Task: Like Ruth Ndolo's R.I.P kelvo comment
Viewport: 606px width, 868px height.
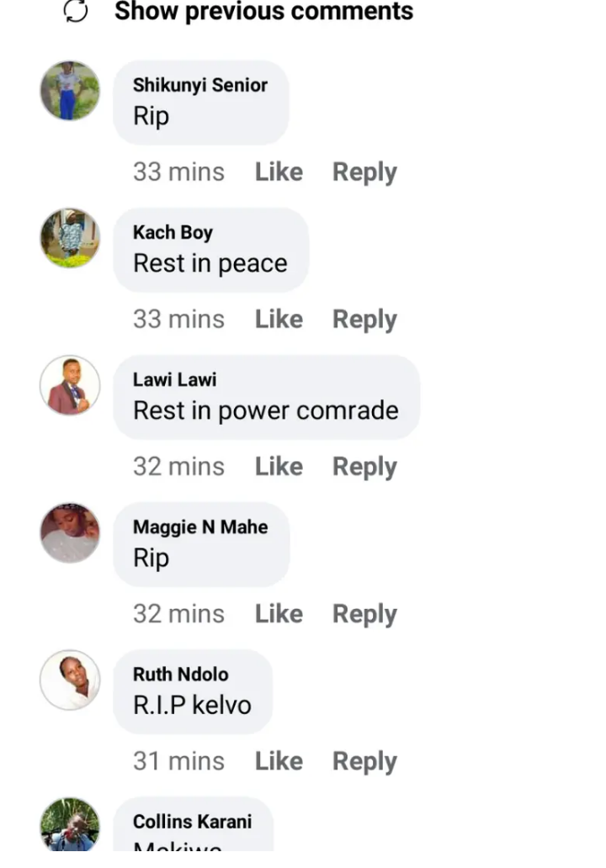Action: pos(279,760)
